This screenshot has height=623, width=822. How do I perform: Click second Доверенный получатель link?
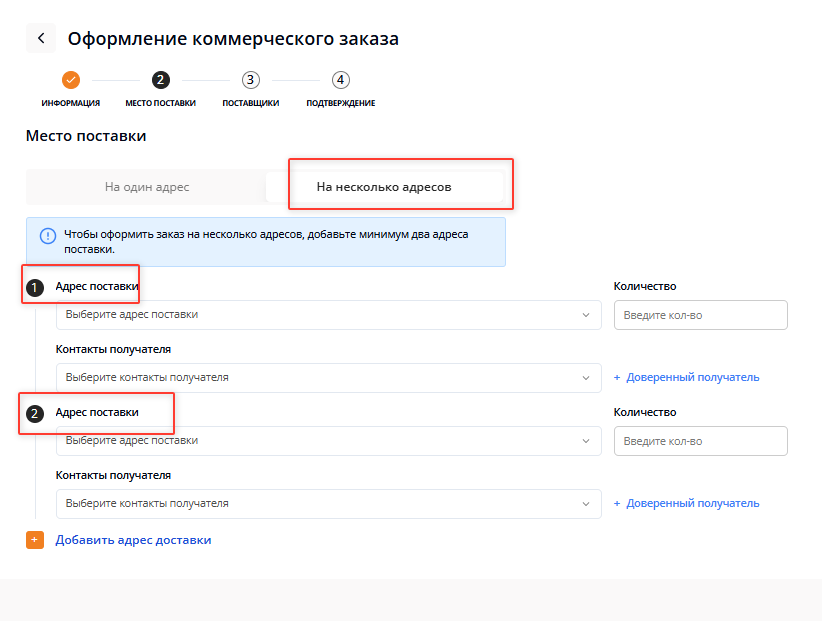coord(692,504)
